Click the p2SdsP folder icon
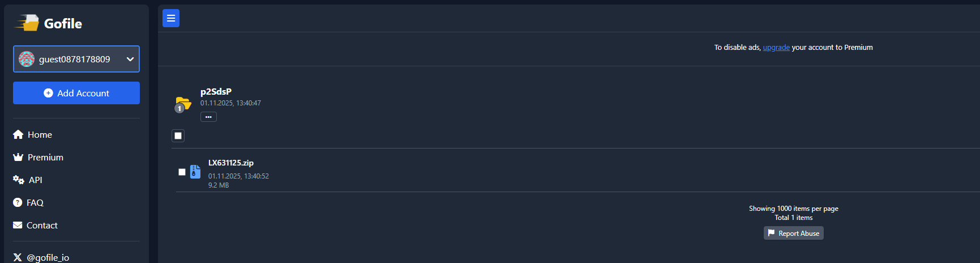This screenshot has height=263, width=980. click(183, 104)
